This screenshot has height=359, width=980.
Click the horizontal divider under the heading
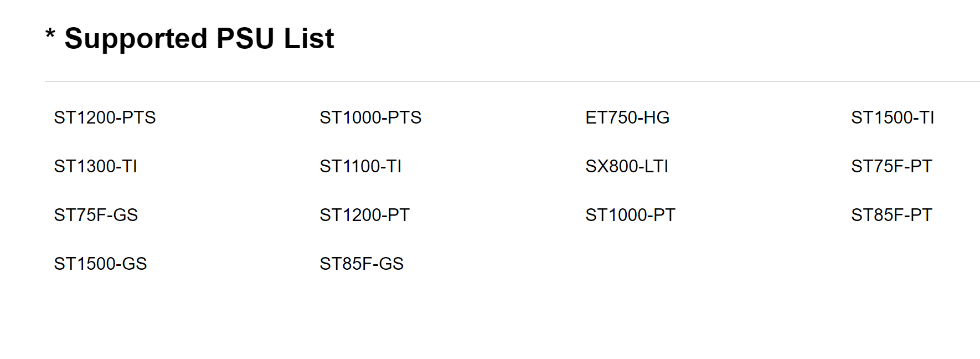(512, 81)
